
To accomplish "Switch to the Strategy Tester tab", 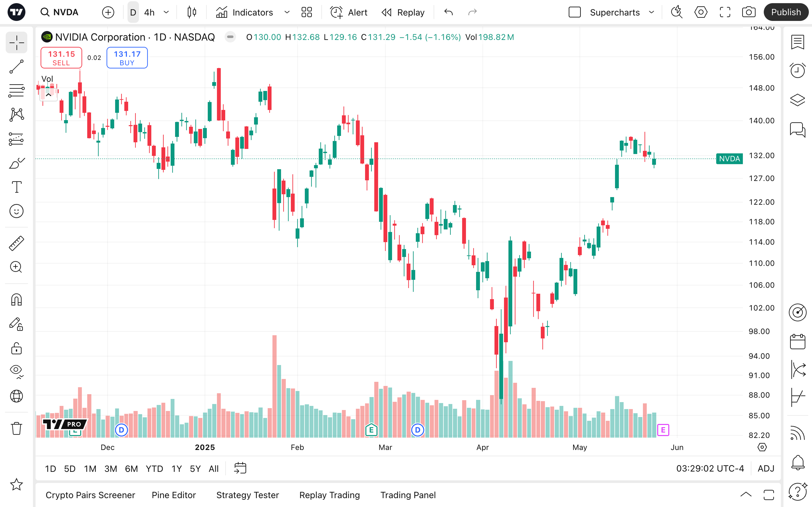I will point(247,495).
